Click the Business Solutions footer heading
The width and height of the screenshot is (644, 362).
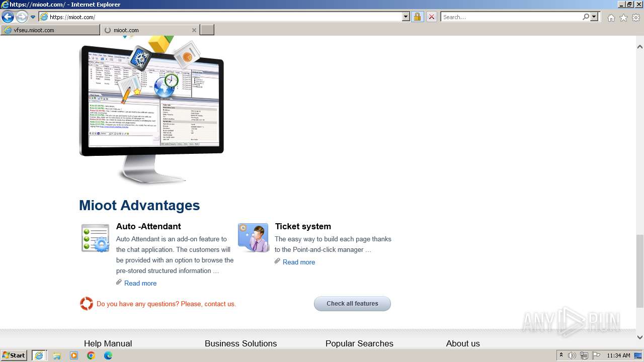pos(241,343)
